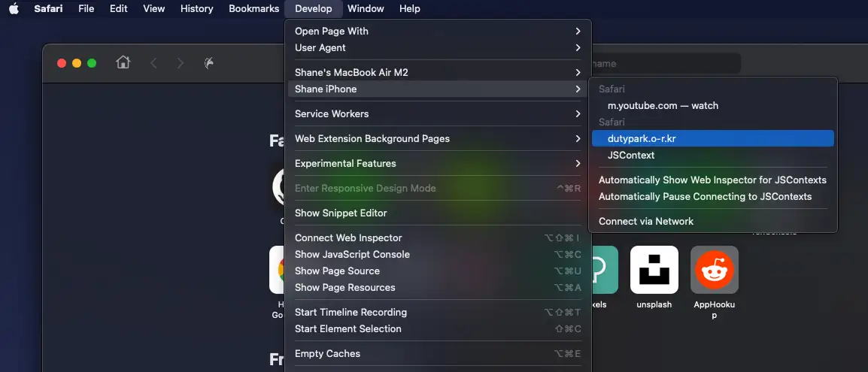Choose Start Timeline Recording

coord(437,313)
